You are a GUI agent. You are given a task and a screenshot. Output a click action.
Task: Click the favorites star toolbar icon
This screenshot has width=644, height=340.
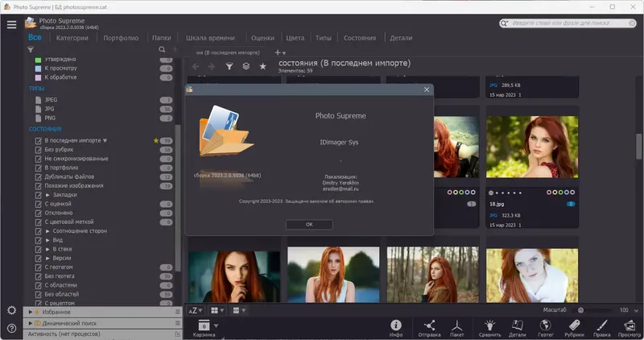click(262, 66)
